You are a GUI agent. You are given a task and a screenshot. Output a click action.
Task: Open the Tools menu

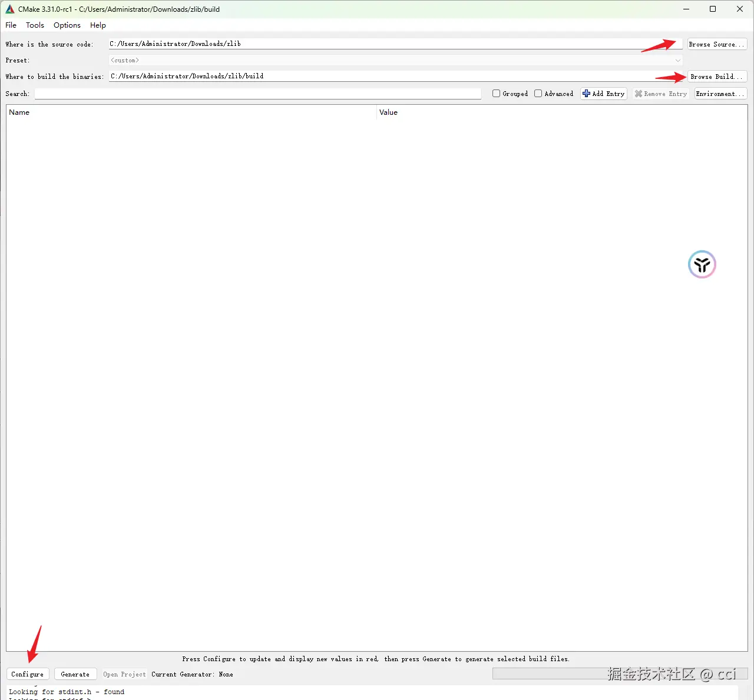point(35,25)
